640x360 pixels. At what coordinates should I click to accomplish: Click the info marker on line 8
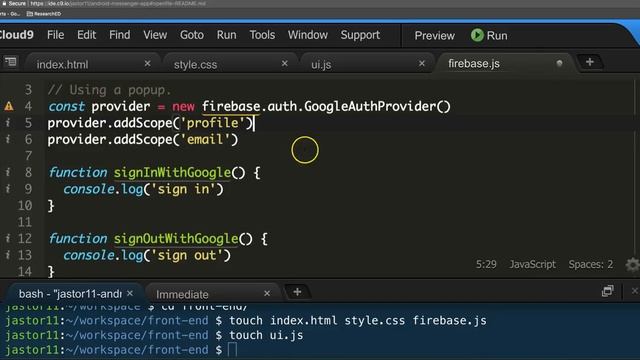pos(8,172)
